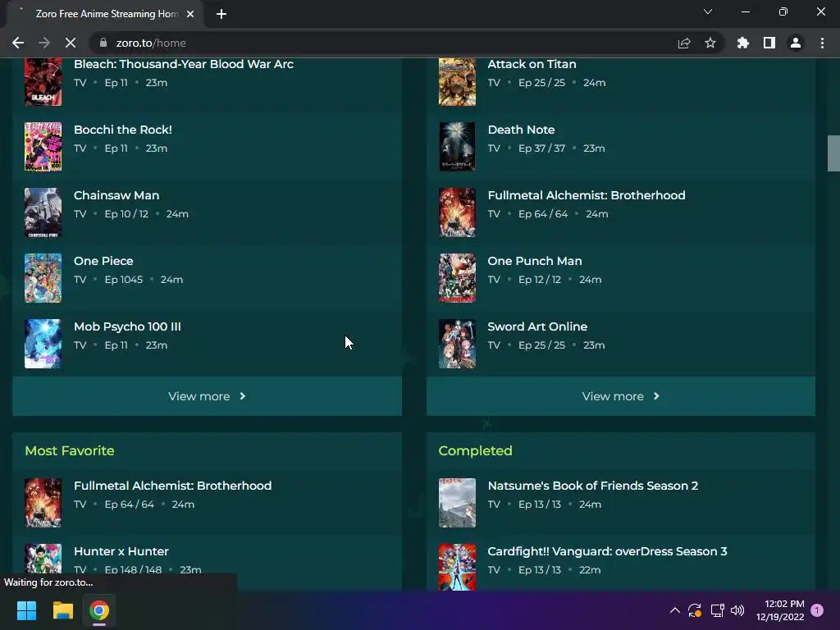
Task: Click the Most Favorite heading
Action: 70,450
